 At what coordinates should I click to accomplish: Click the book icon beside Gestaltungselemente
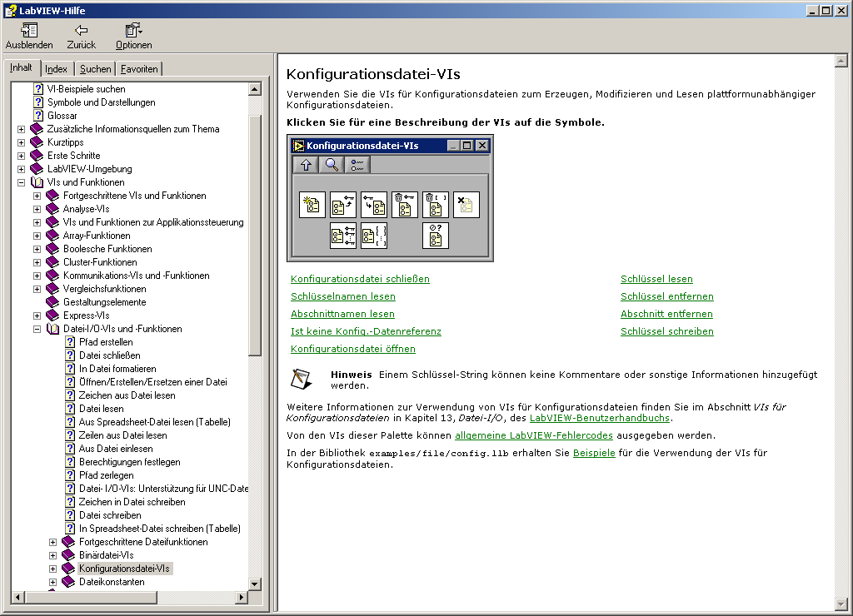point(52,301)
